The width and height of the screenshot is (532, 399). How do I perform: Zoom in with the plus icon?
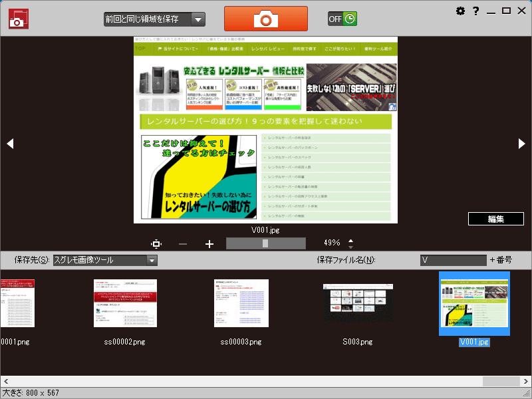click(209, 244)
